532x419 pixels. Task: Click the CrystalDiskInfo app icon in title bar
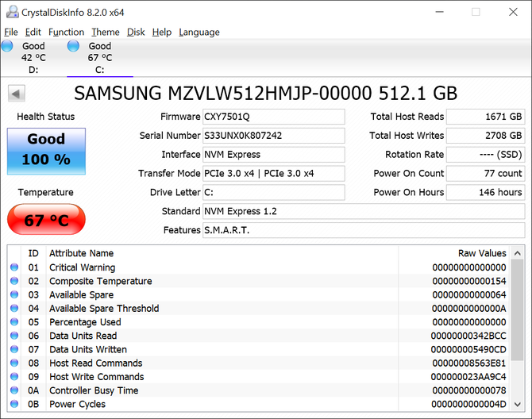coord(13,12)
